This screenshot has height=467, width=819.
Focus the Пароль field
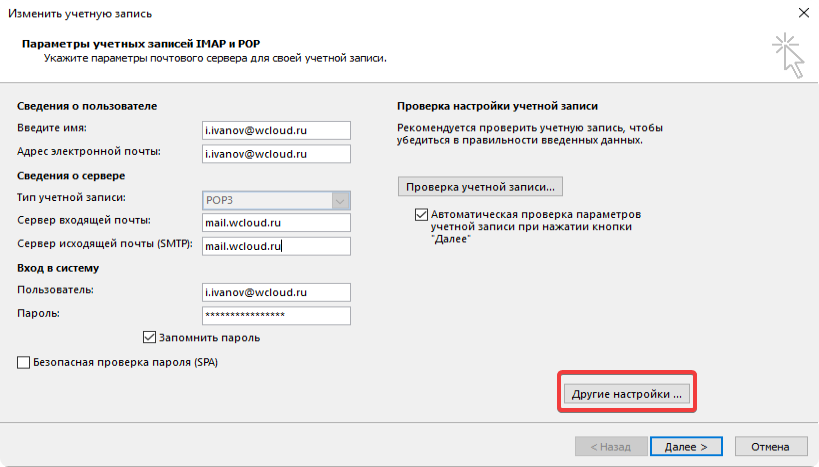[275, 315]
